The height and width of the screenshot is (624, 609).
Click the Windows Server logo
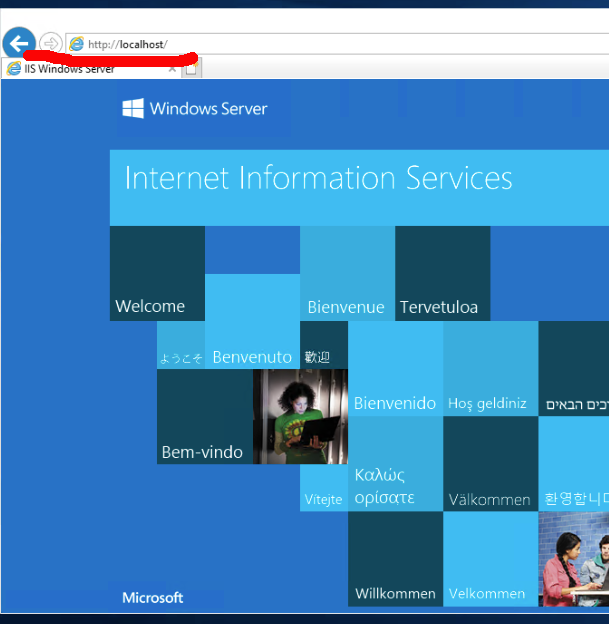pyautogui.click(x=195, y=108)
